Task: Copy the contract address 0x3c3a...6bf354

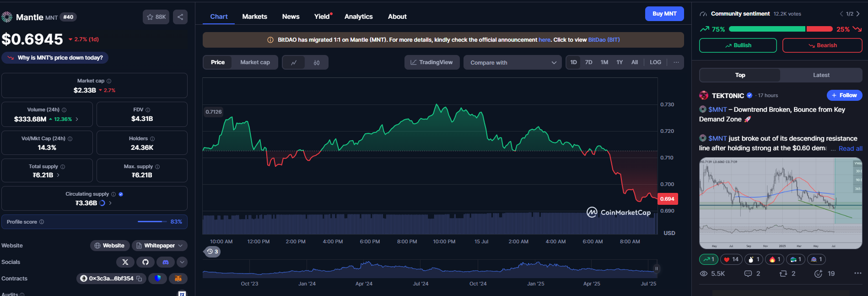Action: [x=139, y=279]
